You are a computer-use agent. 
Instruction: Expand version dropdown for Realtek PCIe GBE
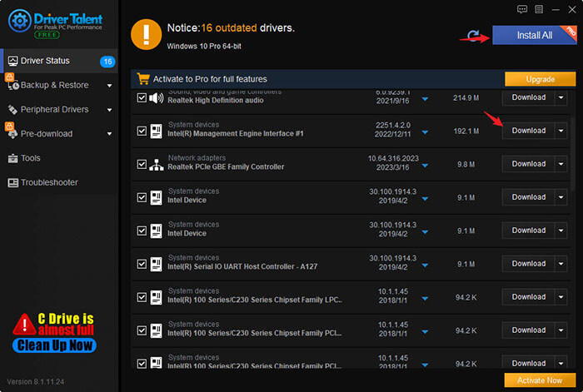[x=425, y=166]
